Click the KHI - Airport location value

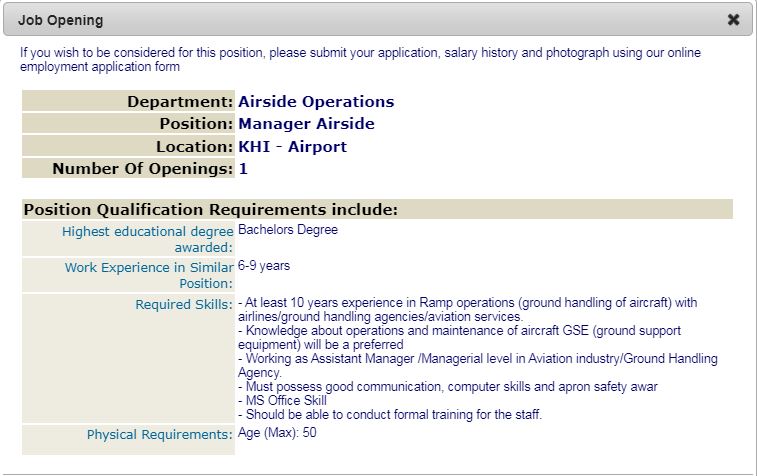pos(292,147)
